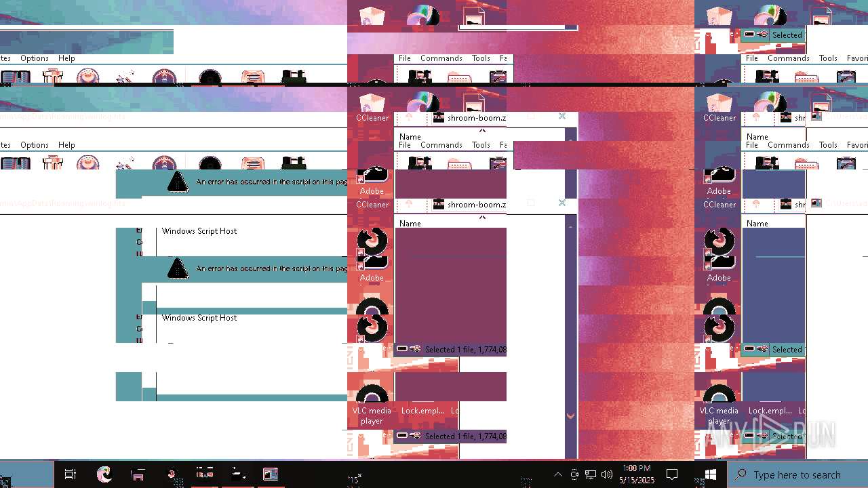This screenshot has width=868, height=488.
Task: Click the Meet Now tray icon
Action: pos(574,474)
